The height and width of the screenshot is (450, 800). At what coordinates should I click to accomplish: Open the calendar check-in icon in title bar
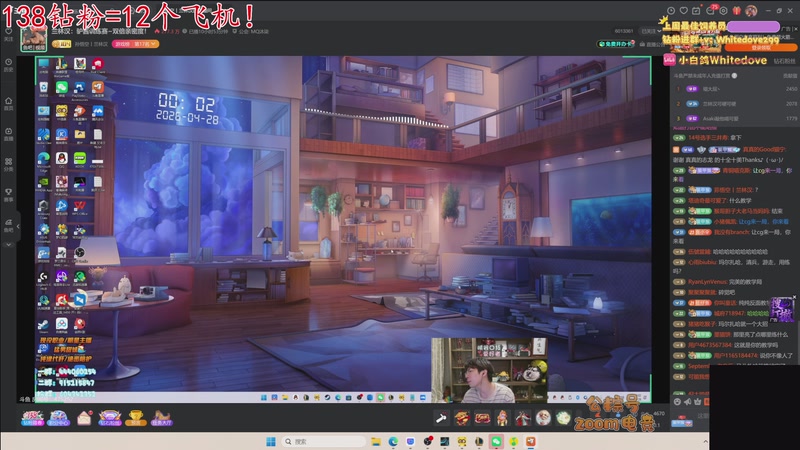click(696, 11)
